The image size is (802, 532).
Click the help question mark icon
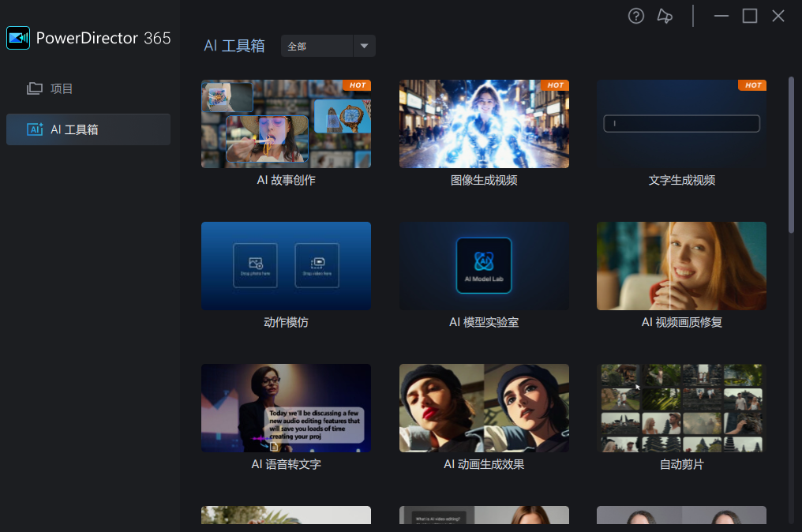(636, 17)
